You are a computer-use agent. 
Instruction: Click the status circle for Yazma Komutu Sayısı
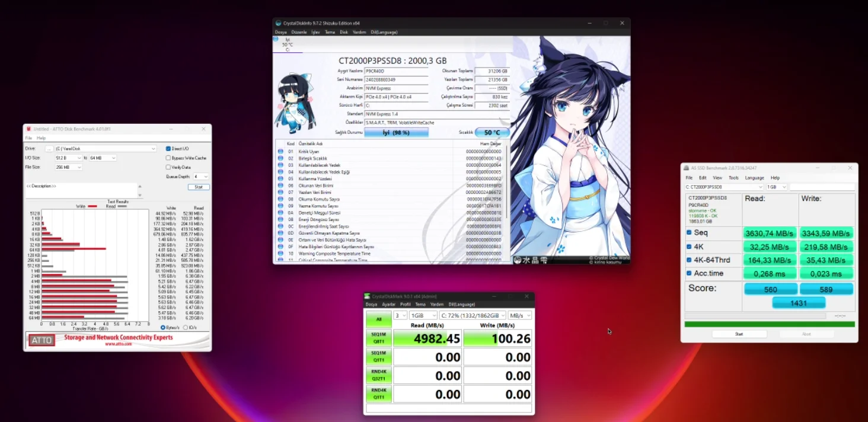point(280,206)
